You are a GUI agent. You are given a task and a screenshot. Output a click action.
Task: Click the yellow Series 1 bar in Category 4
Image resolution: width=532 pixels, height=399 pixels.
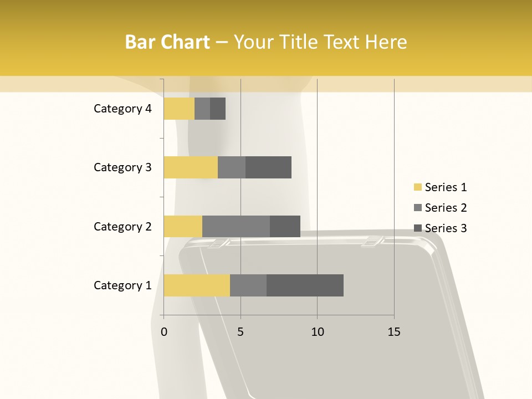179,109
